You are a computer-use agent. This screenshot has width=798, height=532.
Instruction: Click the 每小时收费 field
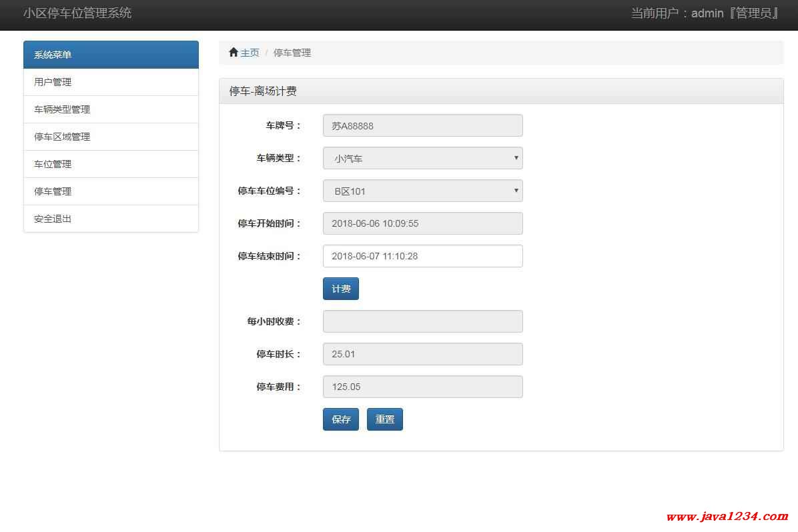coord(422,321)
